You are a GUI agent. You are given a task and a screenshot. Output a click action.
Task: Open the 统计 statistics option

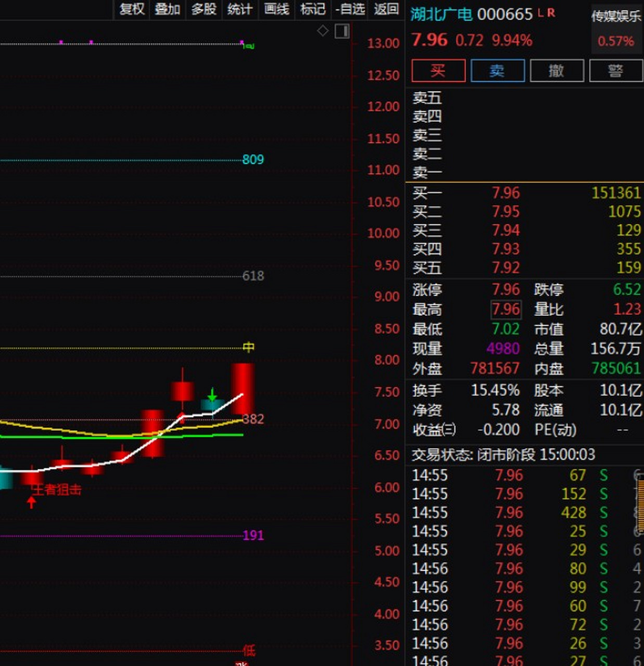coord(240,9)
